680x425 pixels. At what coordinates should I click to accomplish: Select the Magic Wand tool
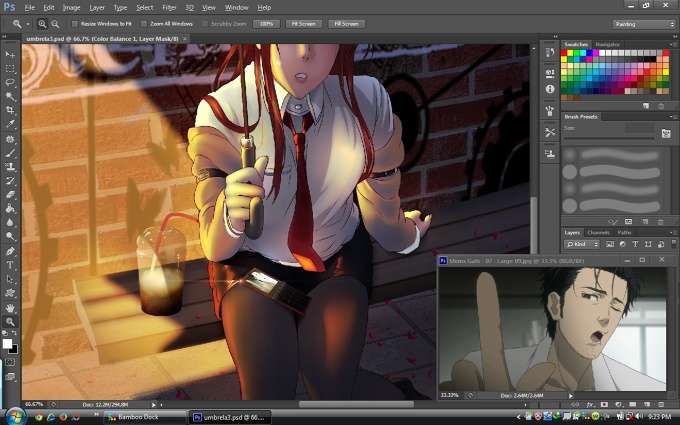(10, 96)
